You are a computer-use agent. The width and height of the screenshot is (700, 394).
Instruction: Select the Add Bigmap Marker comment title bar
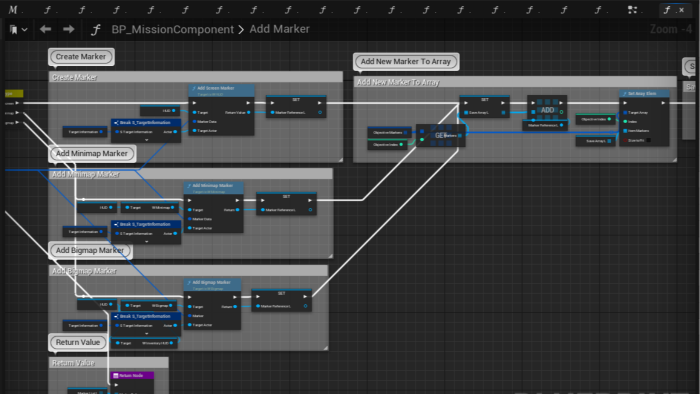coord(188,271)
